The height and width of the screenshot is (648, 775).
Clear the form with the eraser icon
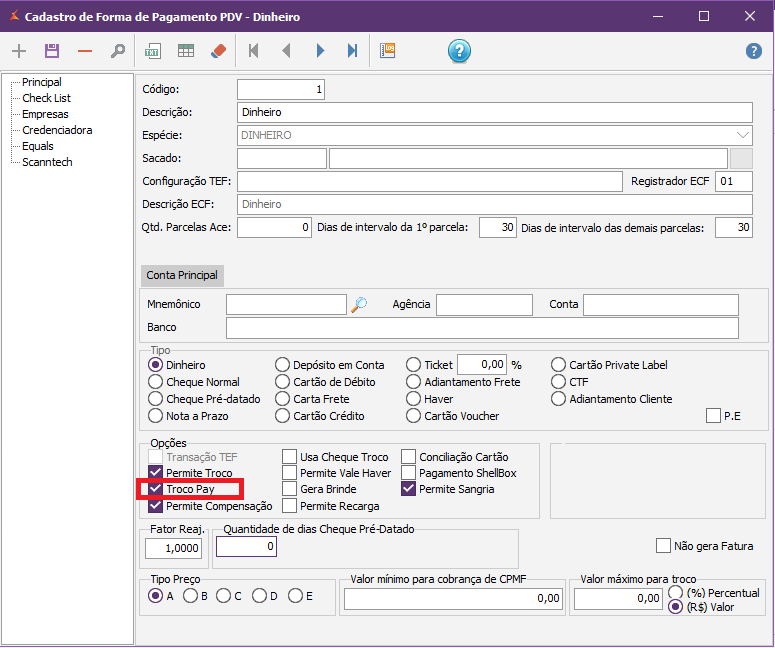219,51
